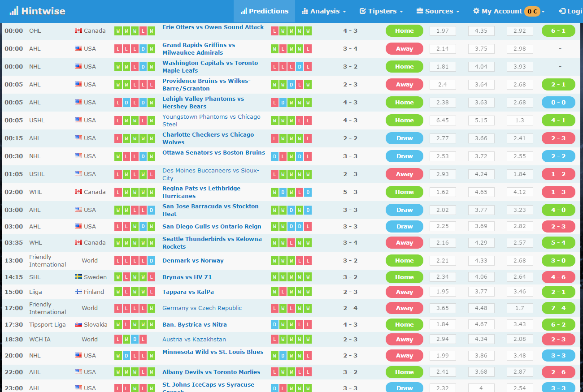This screenshot has height=392, width=583.
Task: Open Regina Pats vs Lethbridge Hurricanes
Action: (x=201, y=192)
